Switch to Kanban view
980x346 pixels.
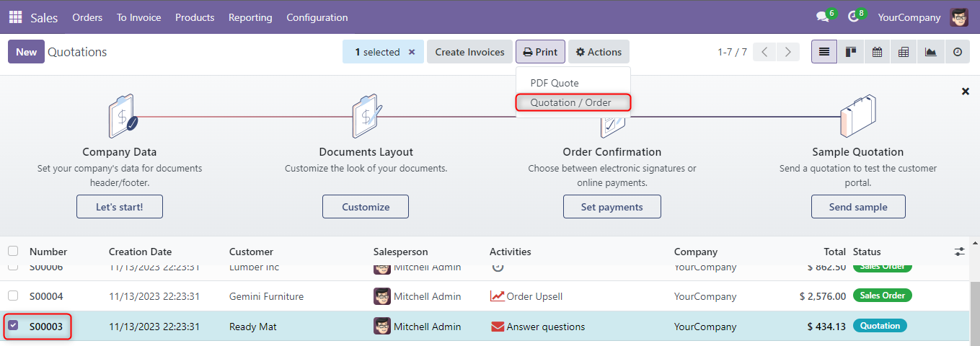click(x=851, y=52)
